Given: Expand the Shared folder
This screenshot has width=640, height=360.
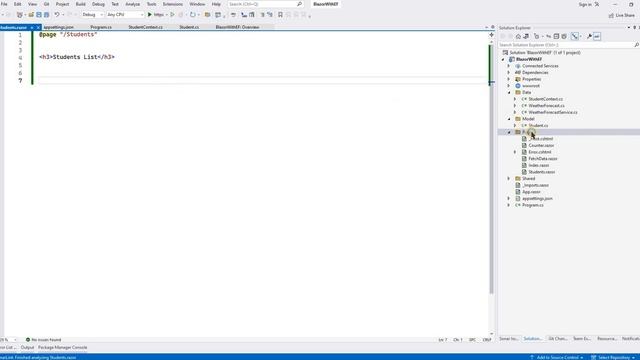Looking at the screenshot, I should (509, 178).
